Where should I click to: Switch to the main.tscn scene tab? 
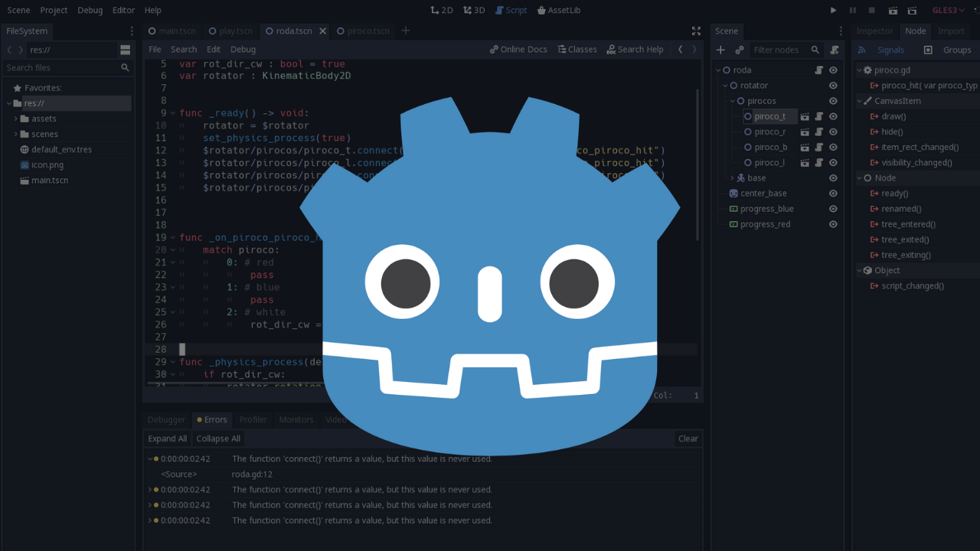tap(172, 31)
